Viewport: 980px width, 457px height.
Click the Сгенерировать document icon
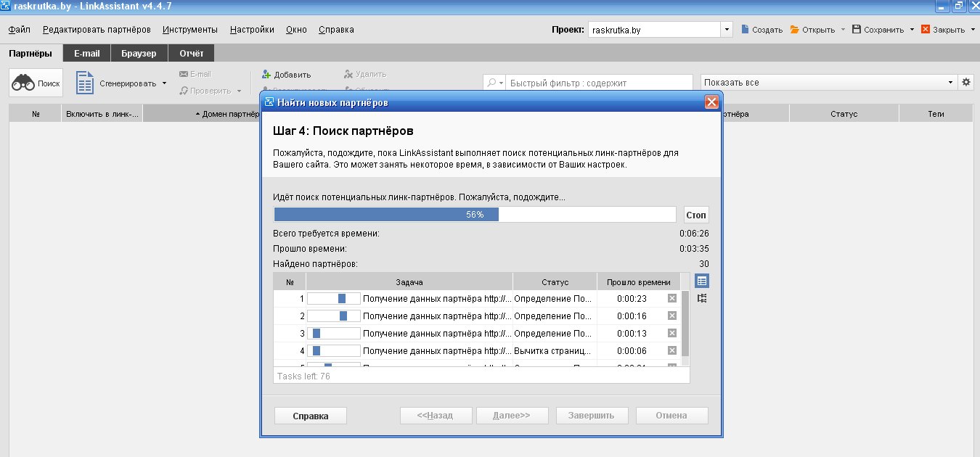(x=86, y=83)
